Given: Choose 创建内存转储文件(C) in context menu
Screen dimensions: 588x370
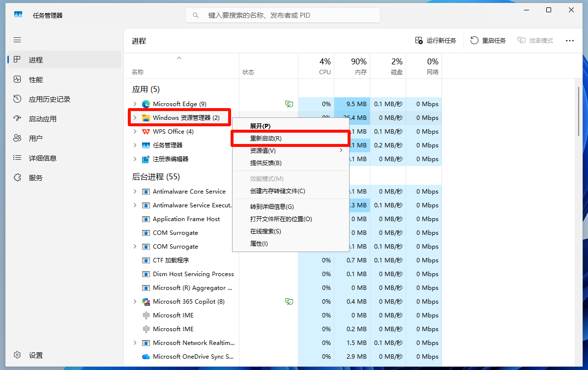Looking at the screenshot, I should click(x=291, y=191).
